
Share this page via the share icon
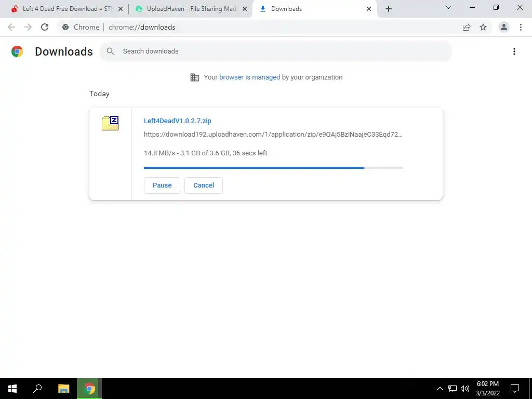(467, 27)
